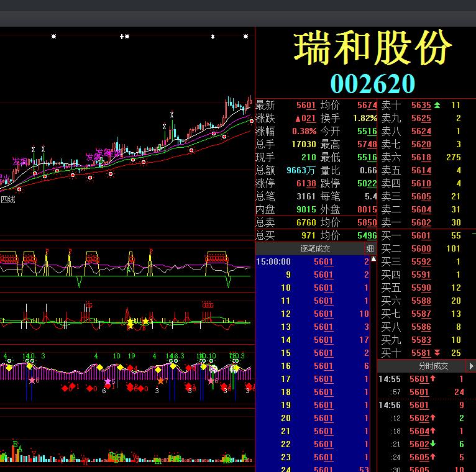Image resolution: width=476 pixels, height=472 pixels.
Task: Click the diamond marker at the chart top
Action: (x=213, y=37)
